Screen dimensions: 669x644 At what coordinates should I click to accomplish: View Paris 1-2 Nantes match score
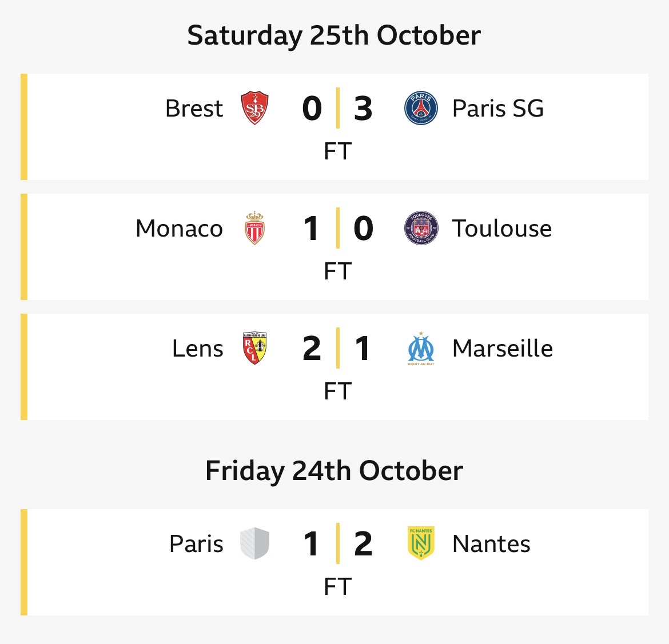337,543
